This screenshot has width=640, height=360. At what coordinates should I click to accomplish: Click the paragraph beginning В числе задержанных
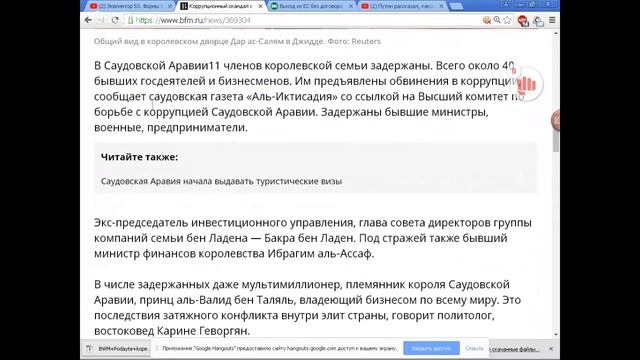coord(307,307)
